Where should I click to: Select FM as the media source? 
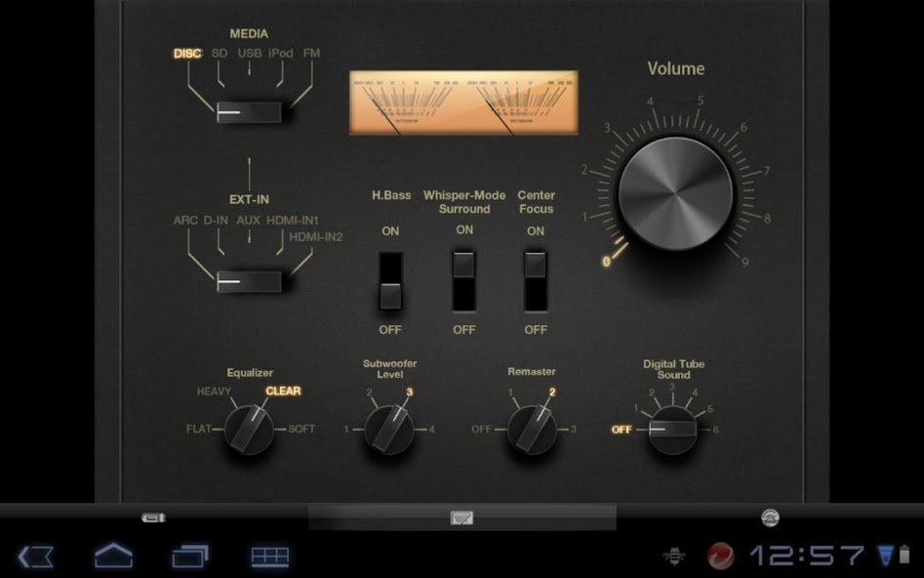(x=310, y=55)
